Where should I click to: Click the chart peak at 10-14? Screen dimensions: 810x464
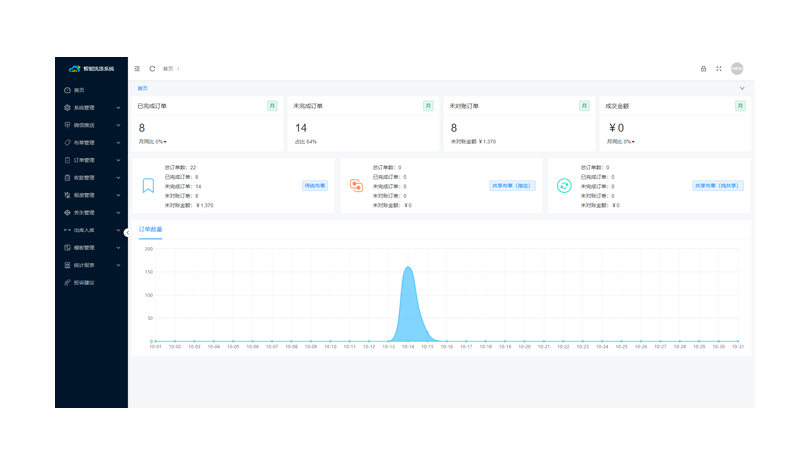(x=408, y=268)
